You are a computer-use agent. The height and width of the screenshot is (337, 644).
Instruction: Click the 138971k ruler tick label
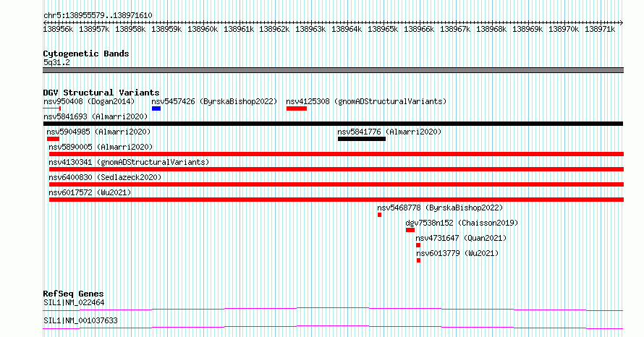tap(600, 29)
